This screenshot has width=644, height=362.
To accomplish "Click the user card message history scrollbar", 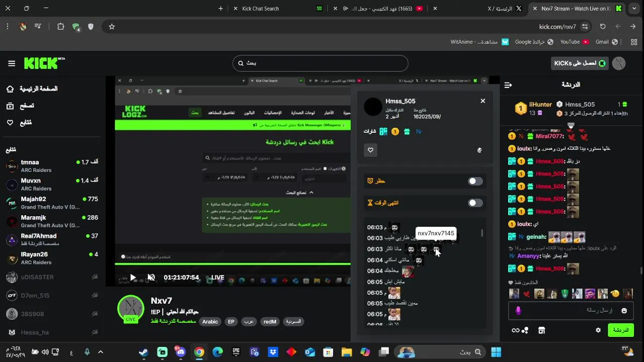I will click(482, 233).
